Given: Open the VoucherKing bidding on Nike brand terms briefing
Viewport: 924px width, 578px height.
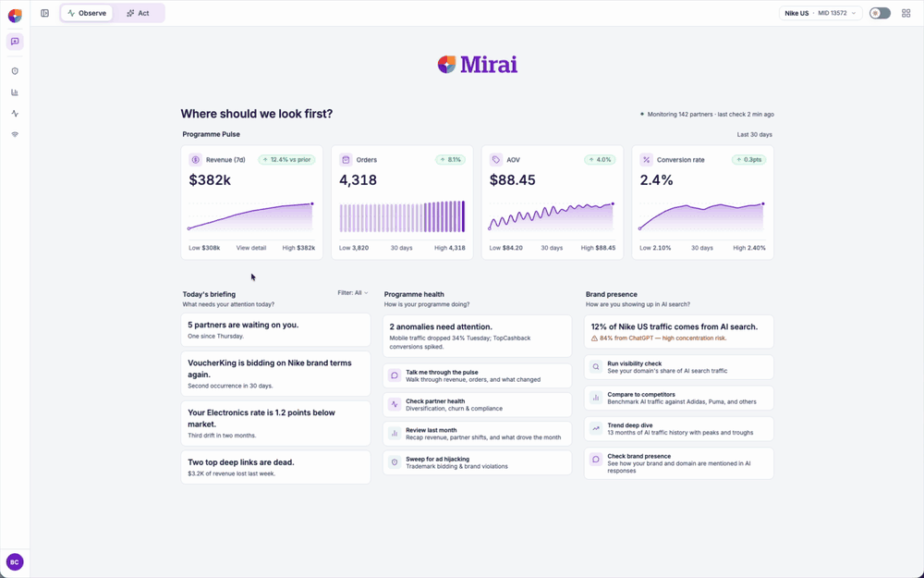Looking at the screenshot, I should [x=275, y=374].
